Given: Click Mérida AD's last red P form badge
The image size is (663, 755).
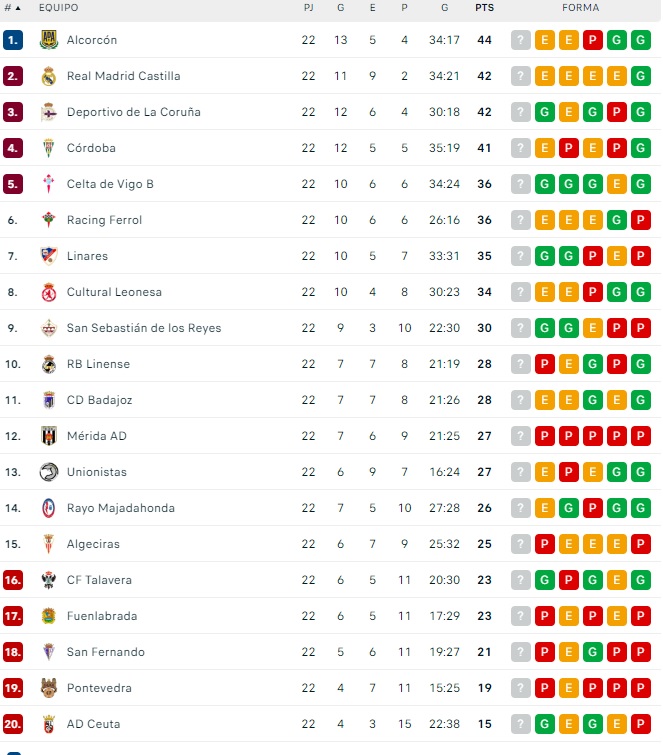Looking at the screenshot, I should [x=641, y=436].
